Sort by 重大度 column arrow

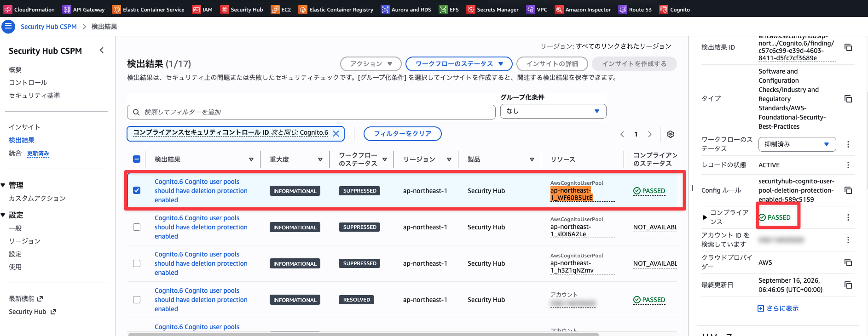point(320,159)
